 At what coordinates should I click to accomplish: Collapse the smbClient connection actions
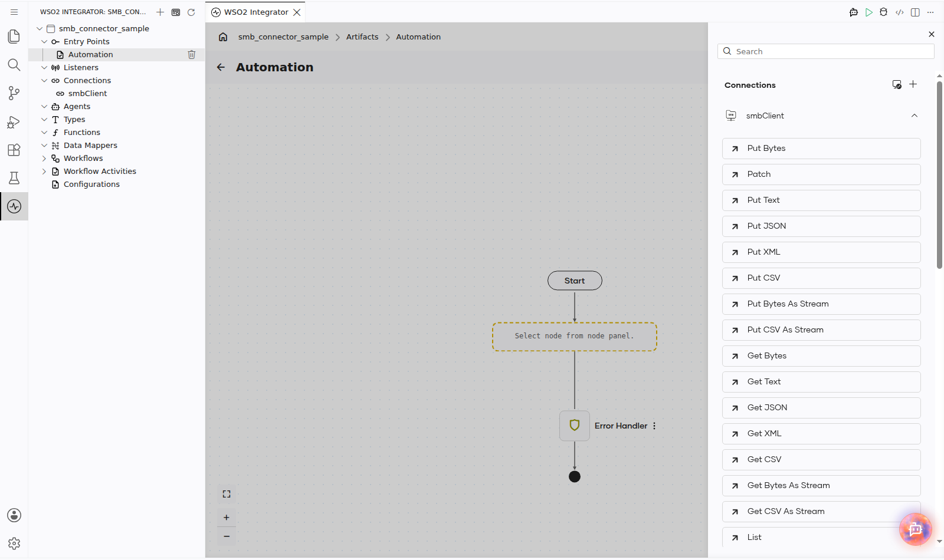point(914,116)
